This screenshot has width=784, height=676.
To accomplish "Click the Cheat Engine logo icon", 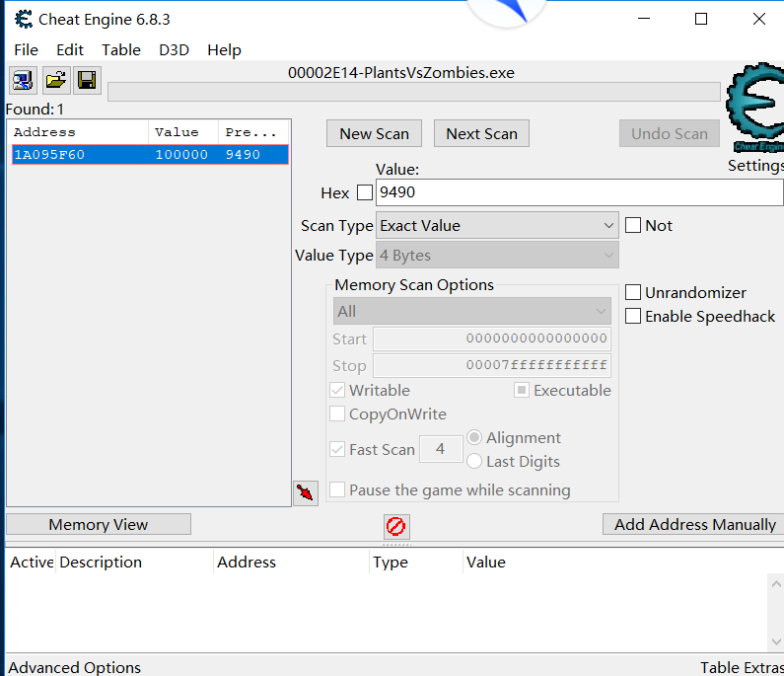I will pos(755,108).
